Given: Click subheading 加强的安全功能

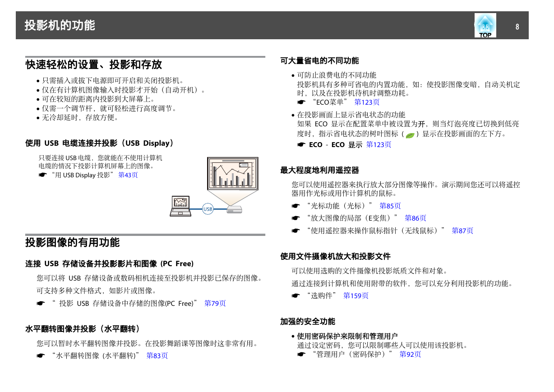Looking at the screenshot, I should (308, 322).
